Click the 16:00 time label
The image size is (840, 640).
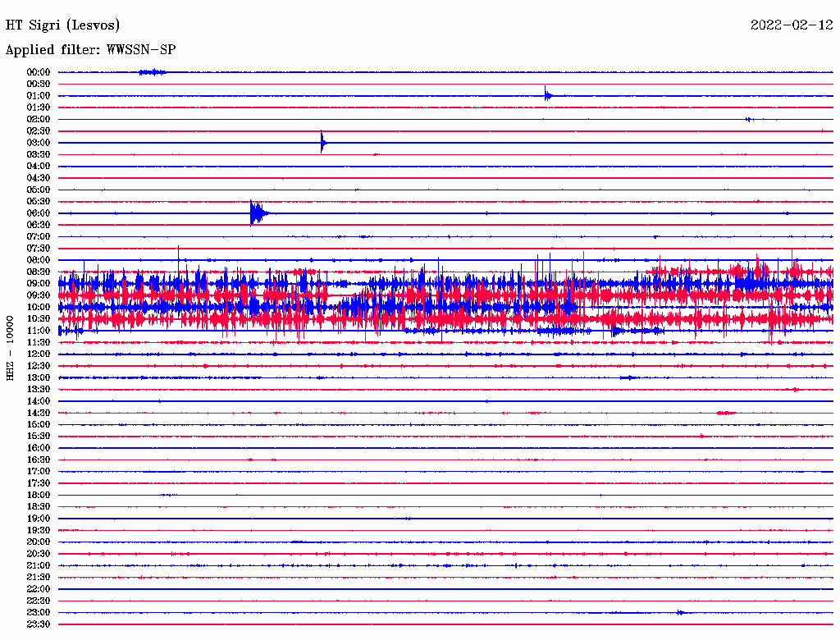tap(39, 449)
